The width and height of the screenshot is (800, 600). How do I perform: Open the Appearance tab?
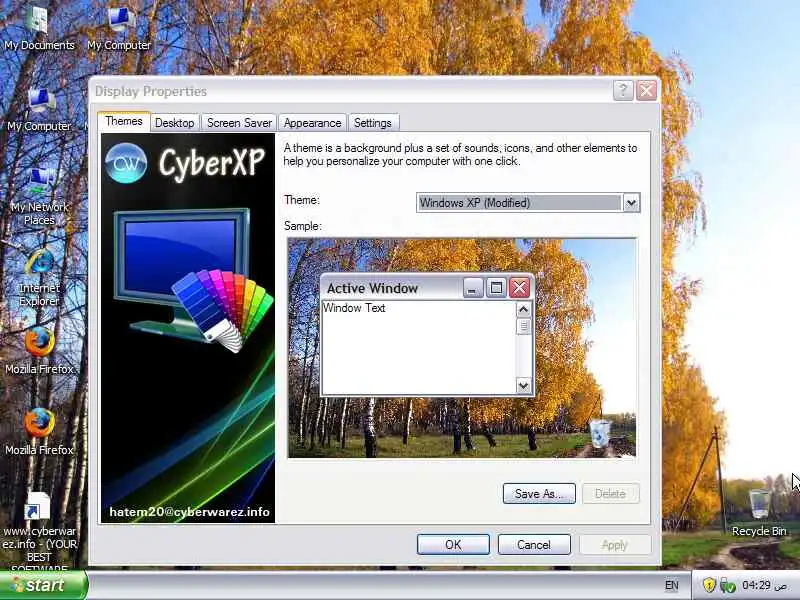(312, 123)
